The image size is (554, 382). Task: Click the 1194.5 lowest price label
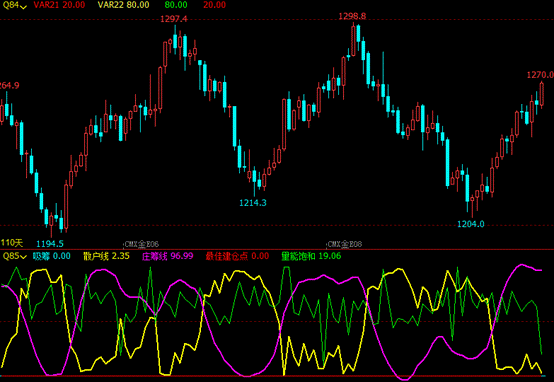pos(50,243)
